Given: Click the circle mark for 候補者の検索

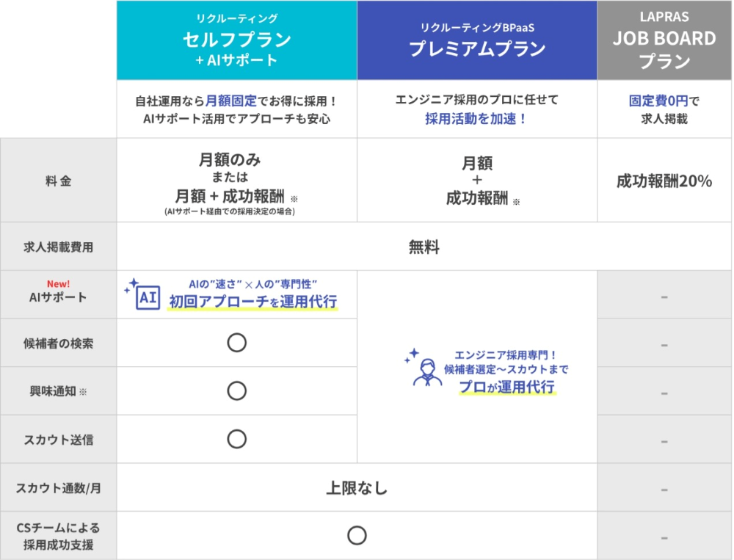Looking at the screenshot, I should [x=236, y=343].
